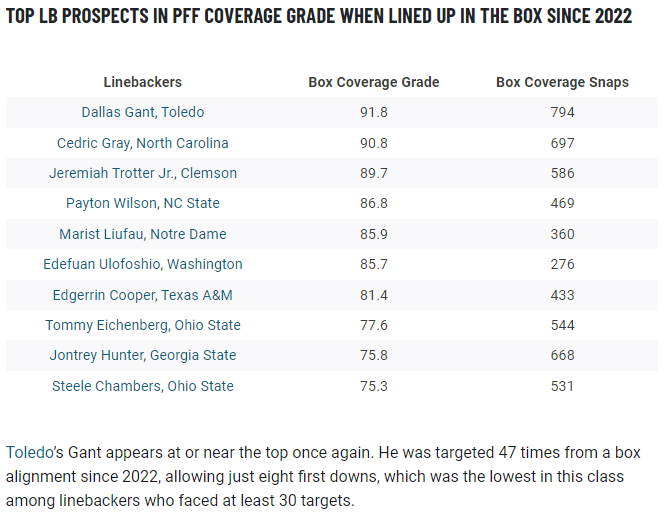Image resolution: width=667 pixels, height=521 pixels.
Task: Click the Cedric Gray, North Carolina link
Action: tap(143, 143)
